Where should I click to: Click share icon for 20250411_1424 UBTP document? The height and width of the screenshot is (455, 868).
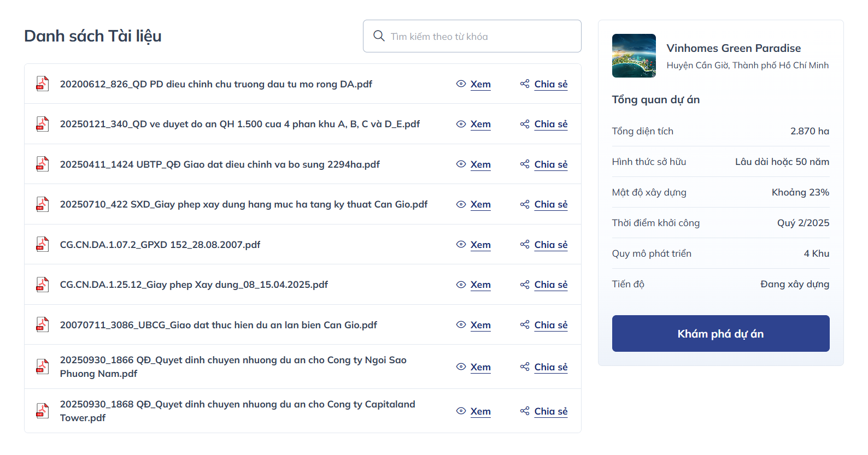pyautogui.click(x=525, y=164)
